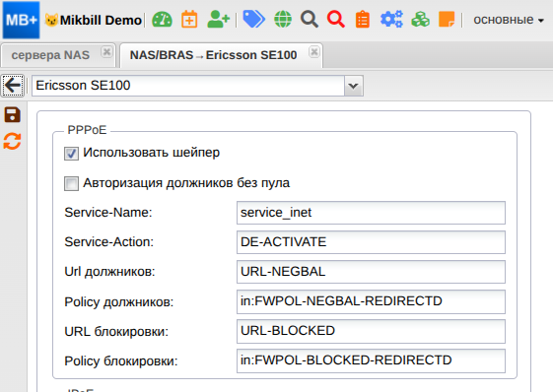Image resolution: width=553 pixels, height=392 pixels.
Task: Open the основные dropdown menu
Action: click(x=509, y=20)
